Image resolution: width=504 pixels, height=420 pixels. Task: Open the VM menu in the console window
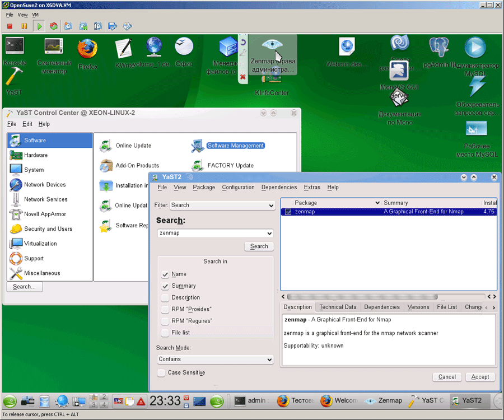pos(35,15)
